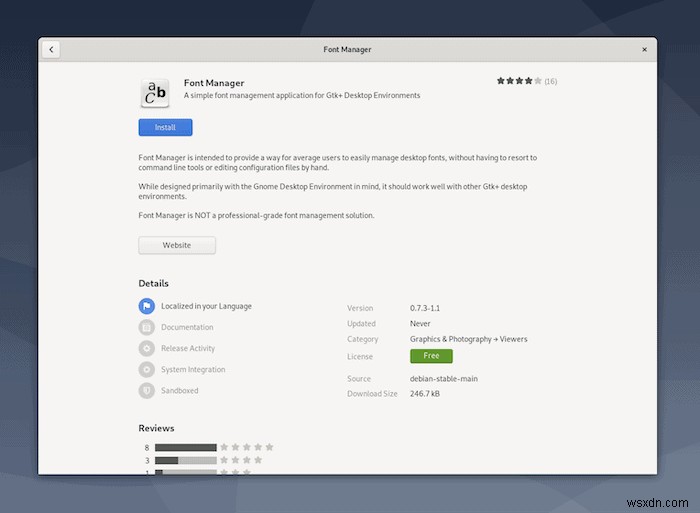Select the version value 0.7.3-1.1
Viewport: 700px width, 513px height.
tap(425, 308)
